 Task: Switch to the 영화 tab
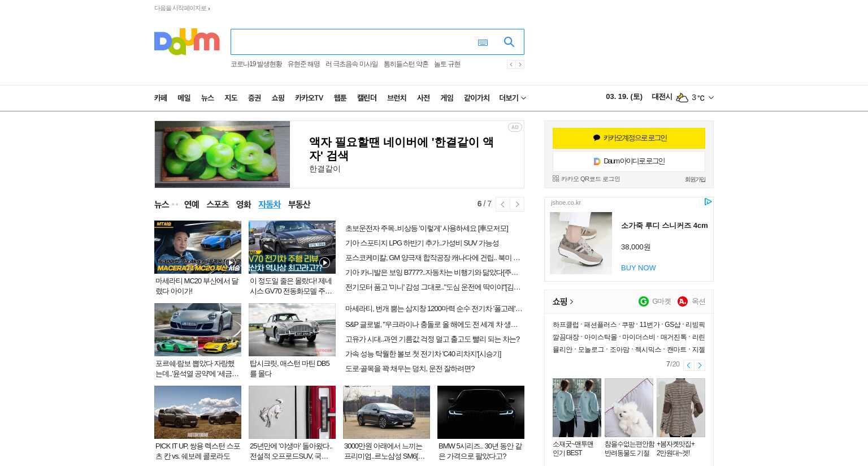pos(244,205)
